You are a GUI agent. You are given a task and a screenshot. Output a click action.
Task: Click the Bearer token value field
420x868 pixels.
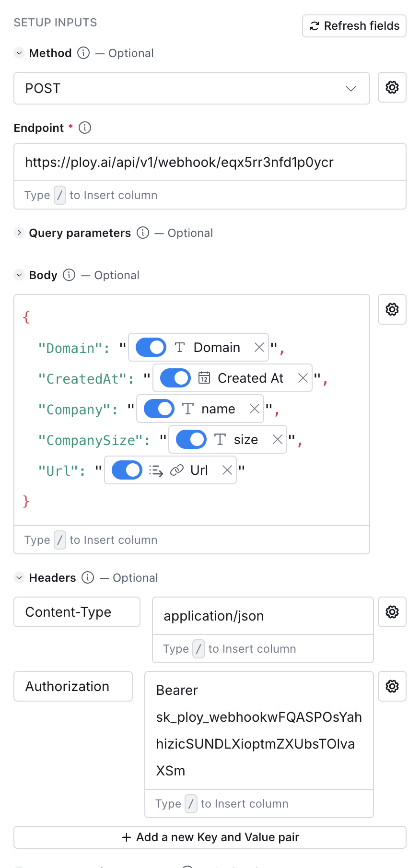(259, 730)
